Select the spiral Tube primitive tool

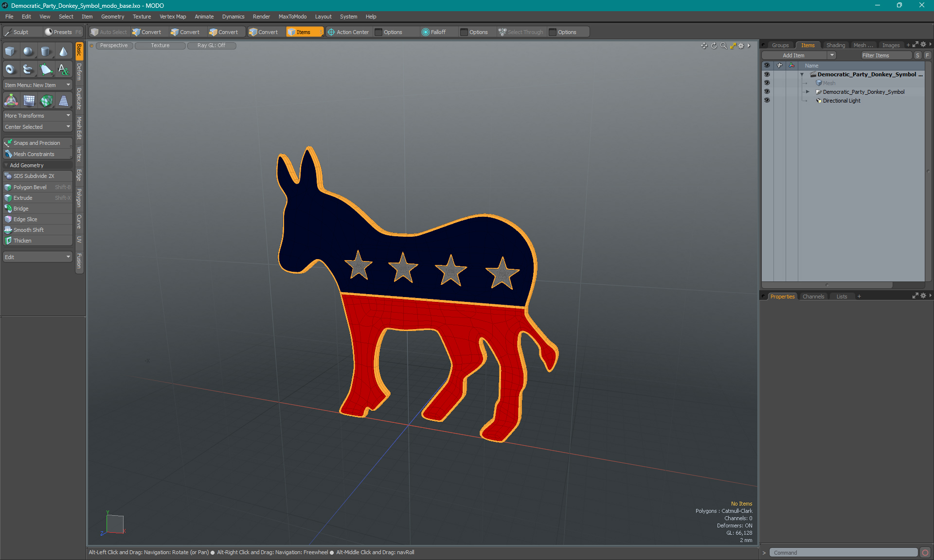[28, 70]
